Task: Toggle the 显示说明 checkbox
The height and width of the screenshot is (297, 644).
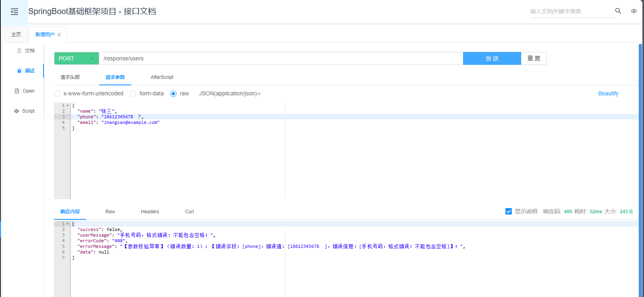Action: coord(509,211)
